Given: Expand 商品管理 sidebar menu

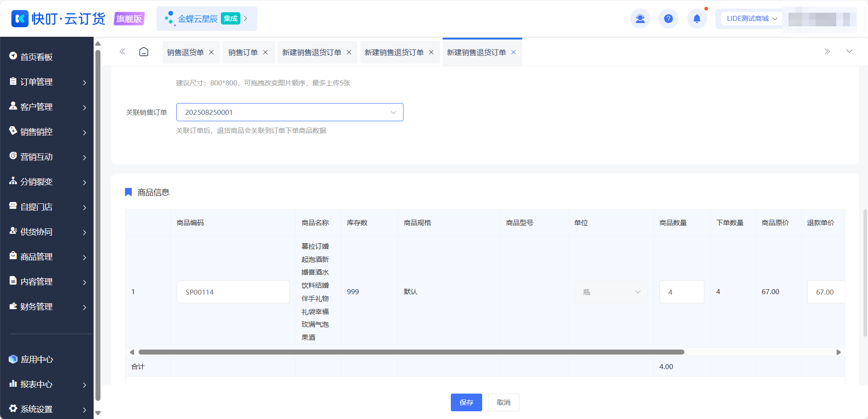Looking at the screenshot, I should pos(47,256).
